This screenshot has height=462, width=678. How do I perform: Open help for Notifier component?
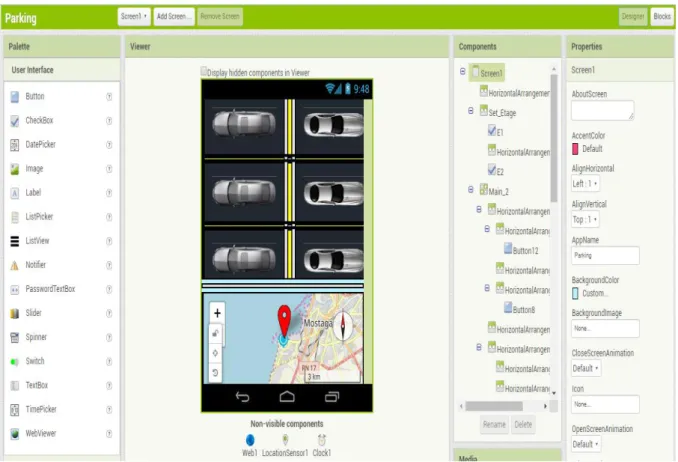point(109,265)
